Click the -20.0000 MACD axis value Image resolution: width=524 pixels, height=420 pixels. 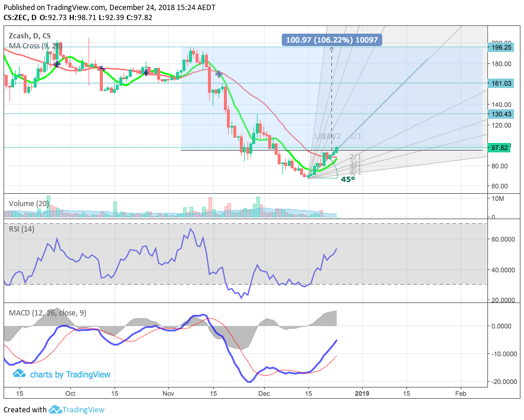(503, 382)
